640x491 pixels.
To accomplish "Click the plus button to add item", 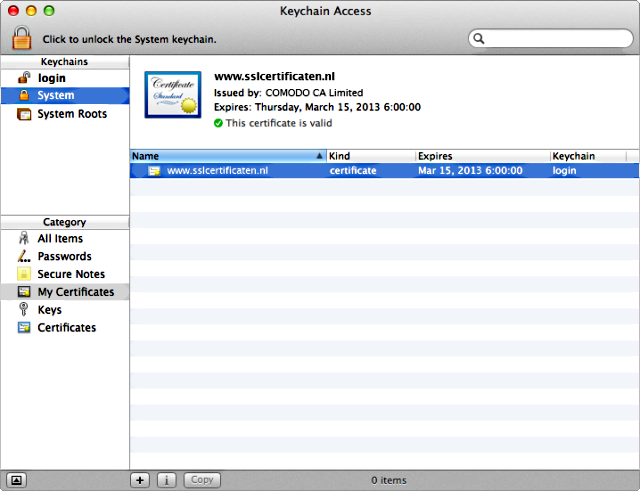I will [140, 480].
